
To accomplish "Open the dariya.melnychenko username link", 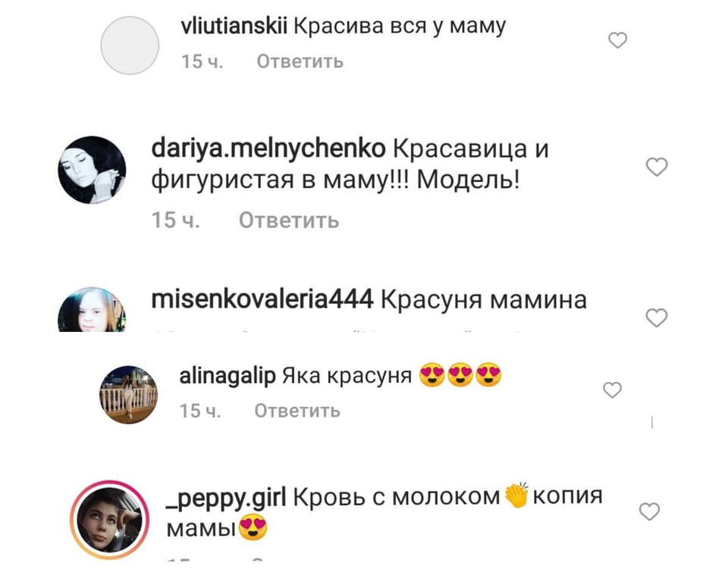I will (x=268, y=149).
